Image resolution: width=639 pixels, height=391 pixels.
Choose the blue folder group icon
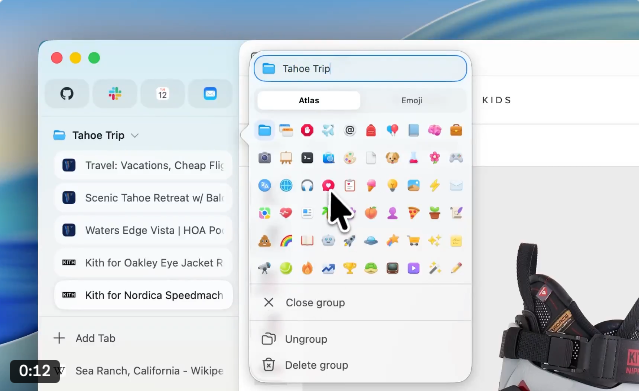pyautogui.click(x=264, y=130)
